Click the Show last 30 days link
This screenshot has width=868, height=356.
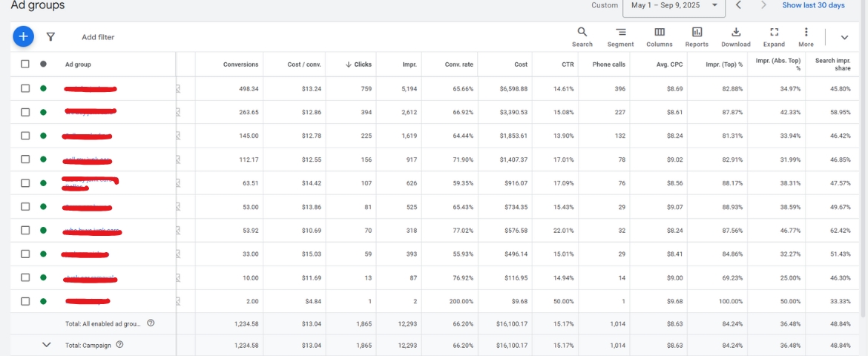[x=813, y=6]
